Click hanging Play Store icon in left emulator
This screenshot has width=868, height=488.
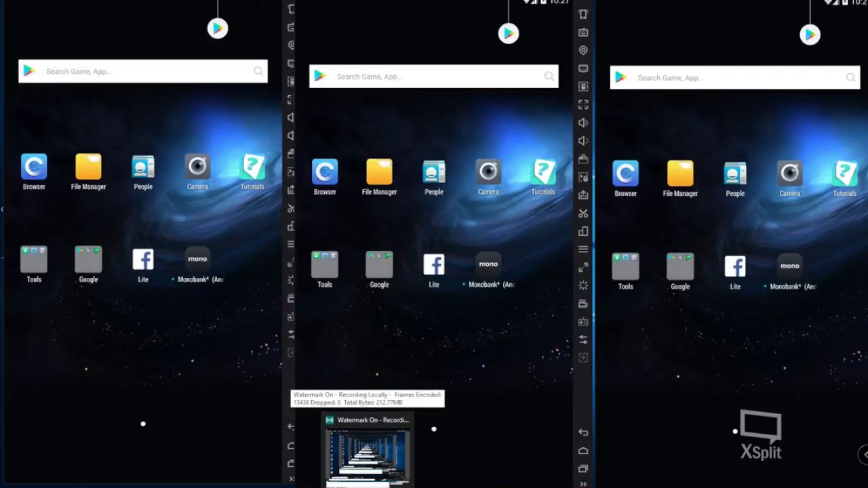pyautogui.click(x=218, y=28)
